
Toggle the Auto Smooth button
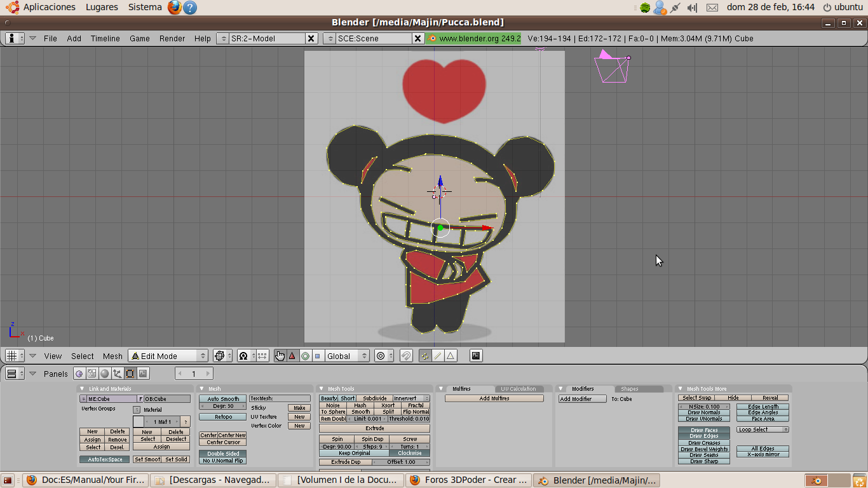click(223, 399)
